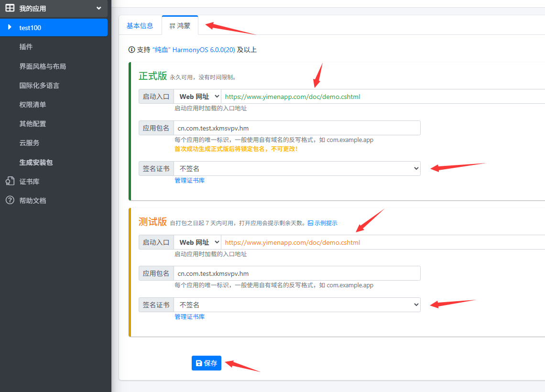545x392 pixels.
Task: Click the 正式版 section heading
Action: [153, 76]
